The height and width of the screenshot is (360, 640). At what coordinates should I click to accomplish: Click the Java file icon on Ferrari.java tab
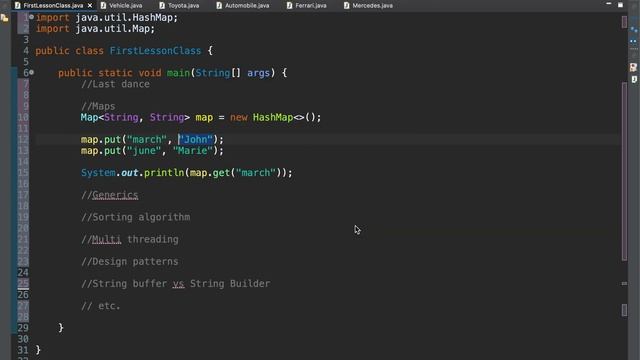click(x=289, y=5)
